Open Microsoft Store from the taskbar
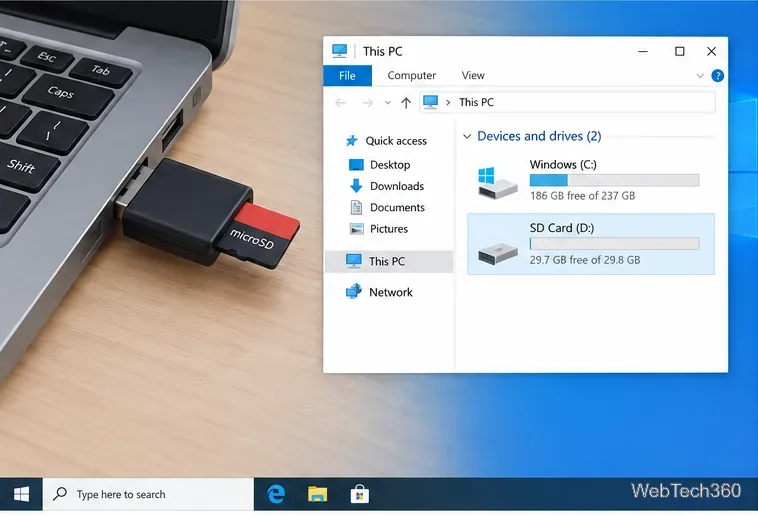The height and width of the screenshot is (517, 758). [x=359, y=494]
